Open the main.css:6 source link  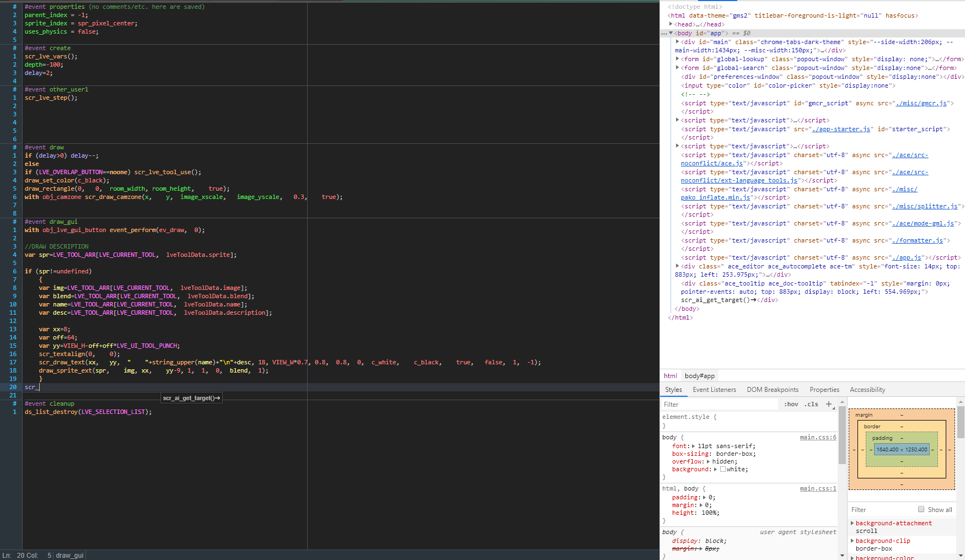tap(818, 437)
